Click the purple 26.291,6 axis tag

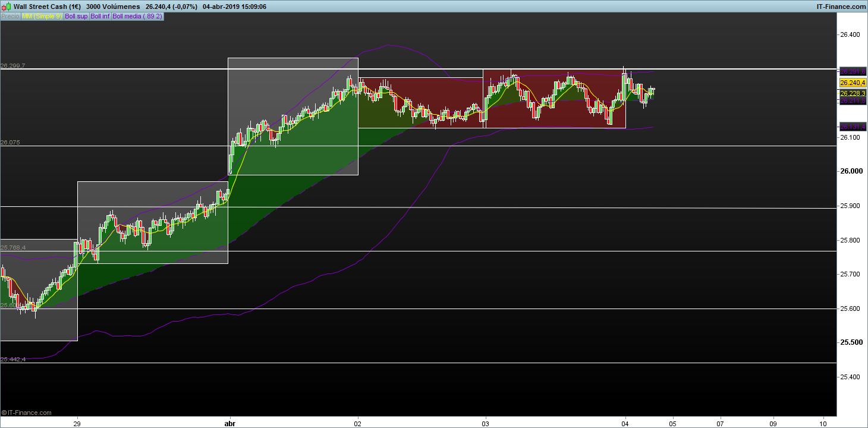pos(852,71)
